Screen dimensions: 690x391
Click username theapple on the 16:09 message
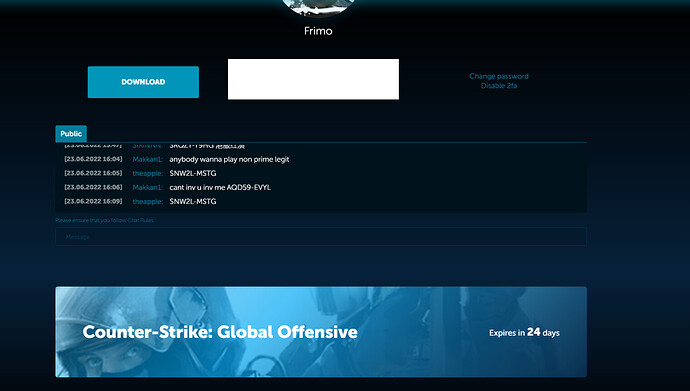pos(147,201)
